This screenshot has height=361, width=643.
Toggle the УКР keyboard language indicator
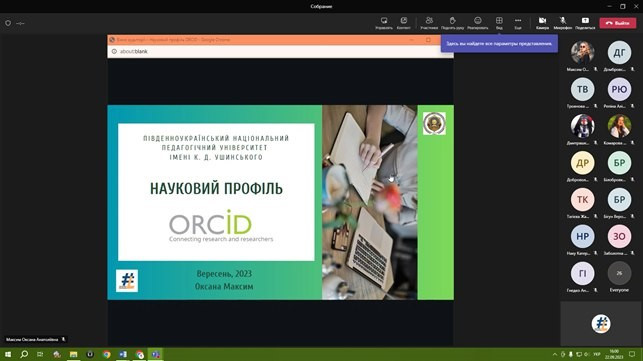(x=597, y=354)
